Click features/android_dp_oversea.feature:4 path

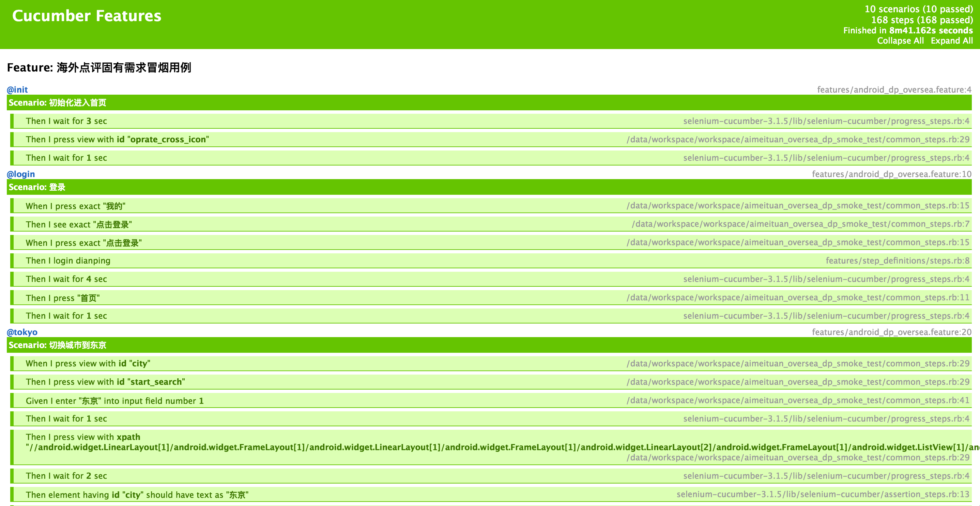coord(894,90)
